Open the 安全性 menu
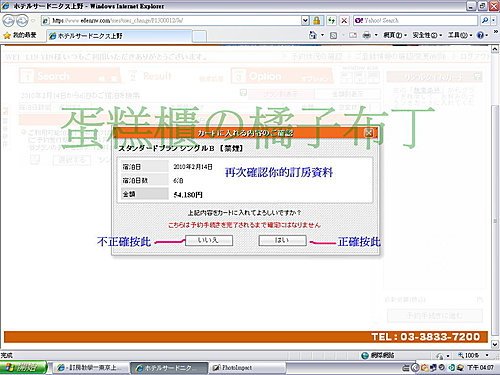Image resolution: width=500 pixels, height=375 pixels. [427, 35]
